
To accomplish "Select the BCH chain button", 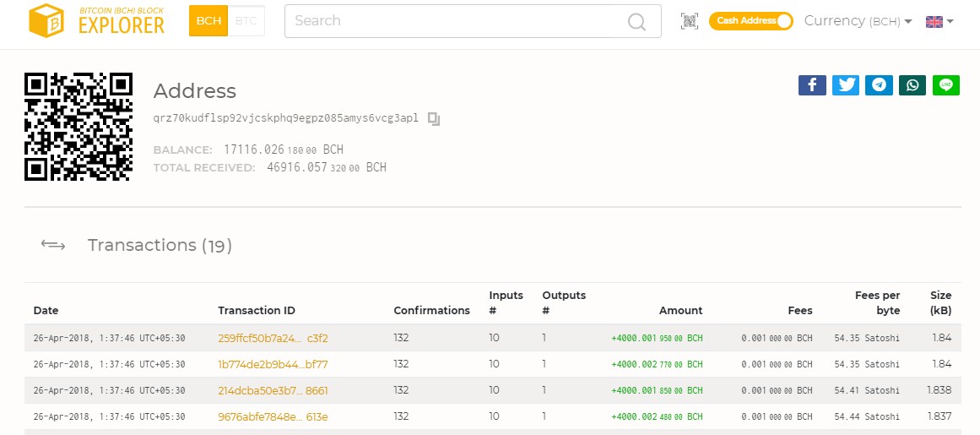I will [x=208, y=20].
